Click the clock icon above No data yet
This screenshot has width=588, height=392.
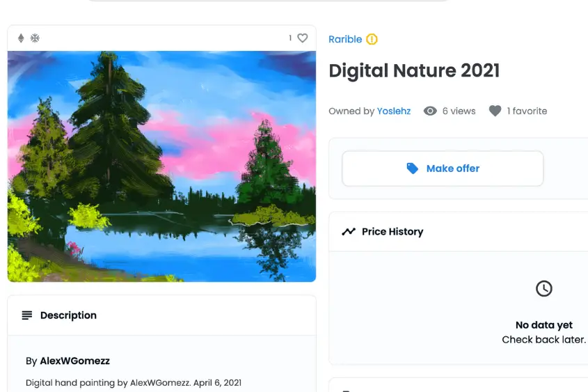click(x=543, y=288)
